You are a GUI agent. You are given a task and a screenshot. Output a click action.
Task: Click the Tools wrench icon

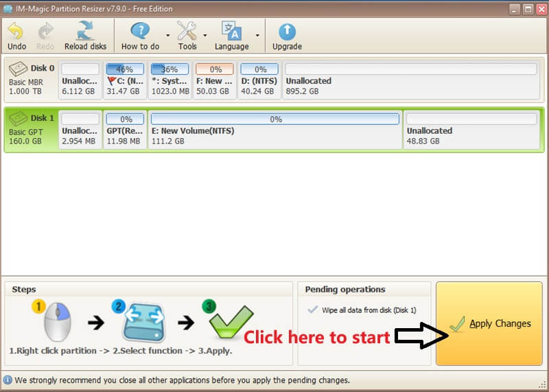[x=187, y=31]
